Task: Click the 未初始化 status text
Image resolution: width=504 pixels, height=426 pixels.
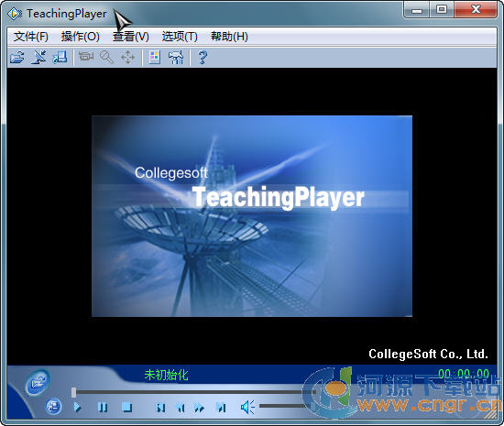Action: click(x=166, y=375)
